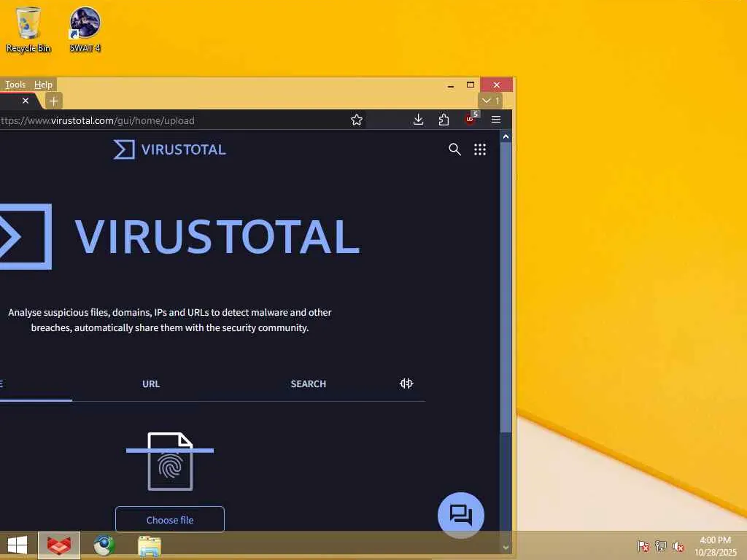Close the current browser tab
Image resolution: width=747 pixels, height=560 pixels.
(x=26, y=101)
